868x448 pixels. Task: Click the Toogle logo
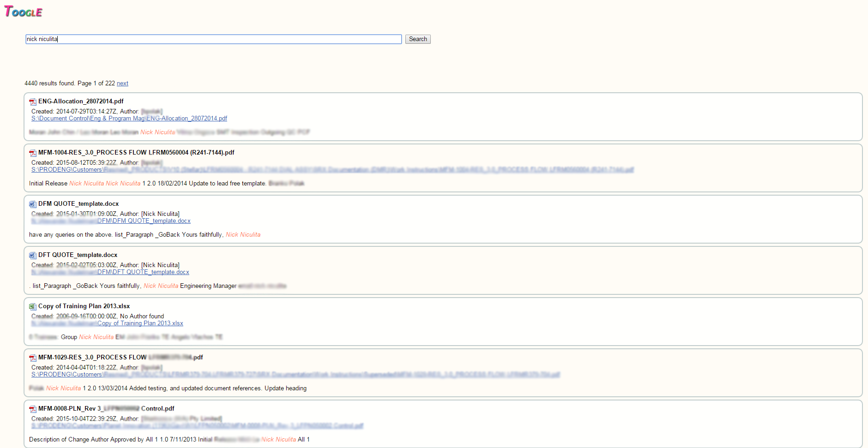(24, 12)
